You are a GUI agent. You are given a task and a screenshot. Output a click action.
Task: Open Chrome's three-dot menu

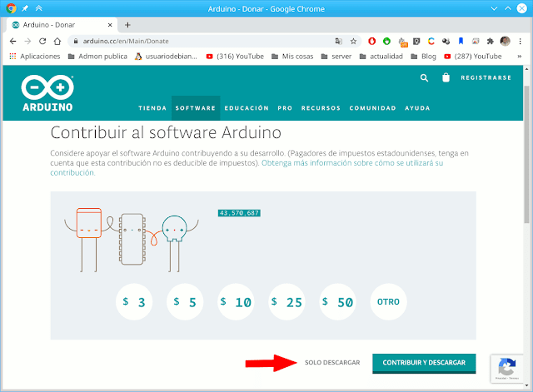pos(520,41)
